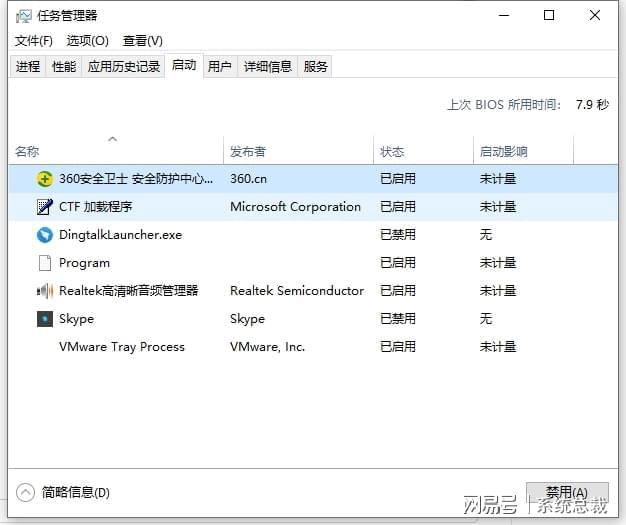The image size is (626, 525).
Task: Select the 360安全卫士 shield icon
Action: click(45, 179)
